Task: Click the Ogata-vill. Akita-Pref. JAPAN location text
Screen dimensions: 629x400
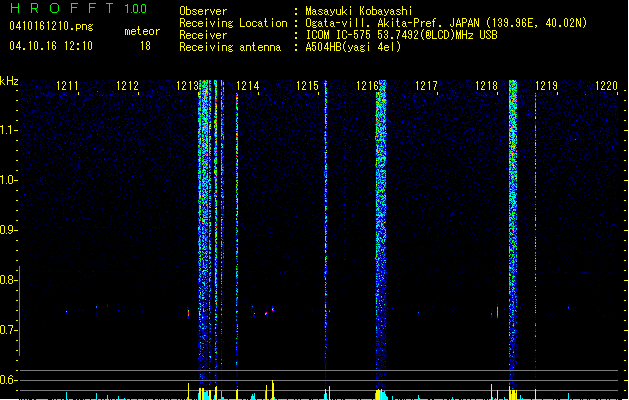Action: pos(446,23)
